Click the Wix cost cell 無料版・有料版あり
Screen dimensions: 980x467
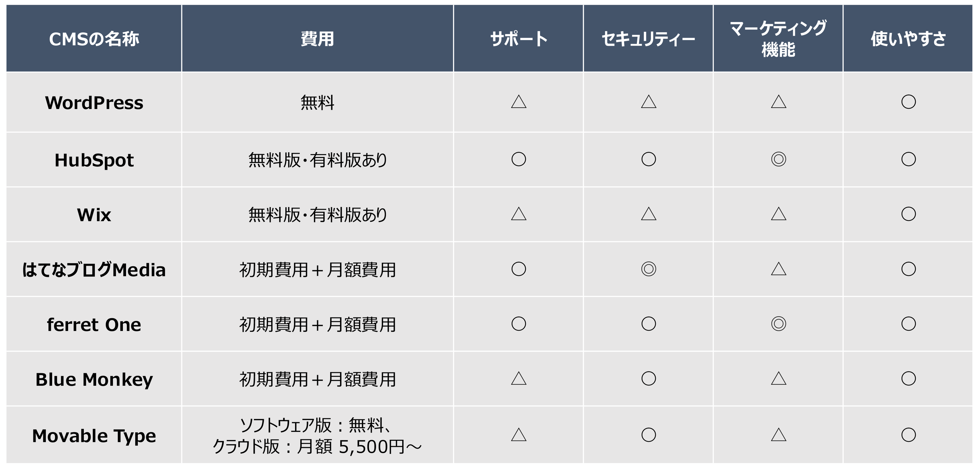(318, 214)
